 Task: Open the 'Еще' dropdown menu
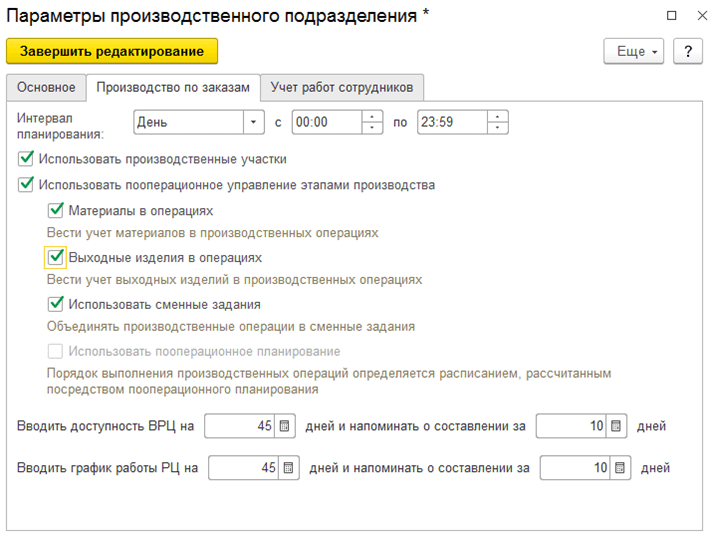(634, 51)
